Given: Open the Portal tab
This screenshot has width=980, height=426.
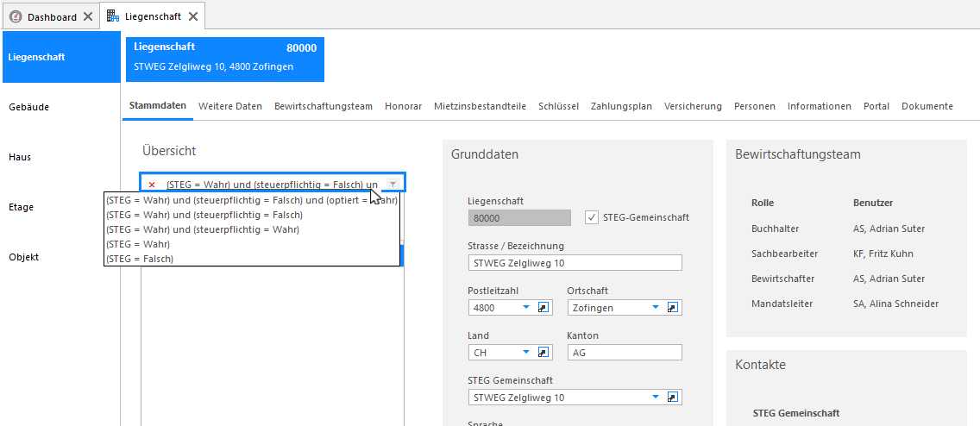Looking at the screenshot, I should click(876, 106).
